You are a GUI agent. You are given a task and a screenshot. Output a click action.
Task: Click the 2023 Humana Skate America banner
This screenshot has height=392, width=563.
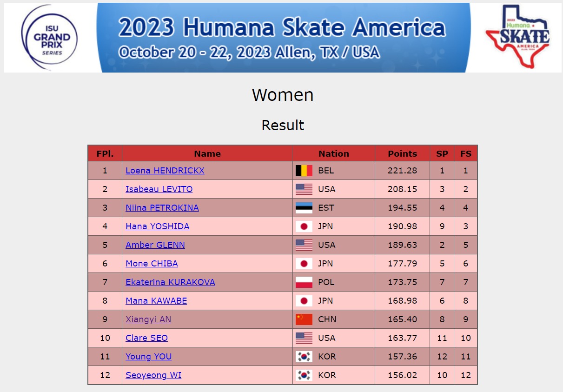coord(283,37)
